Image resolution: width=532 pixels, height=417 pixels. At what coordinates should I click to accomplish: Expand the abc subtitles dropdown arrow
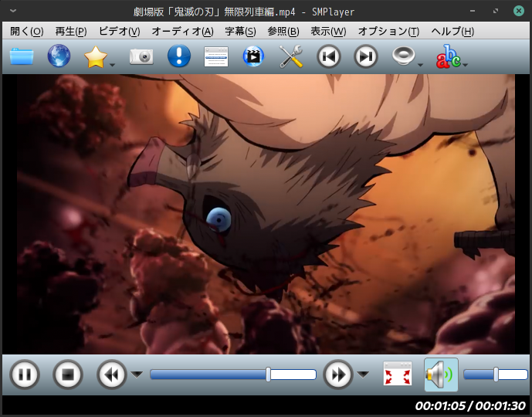465,65
